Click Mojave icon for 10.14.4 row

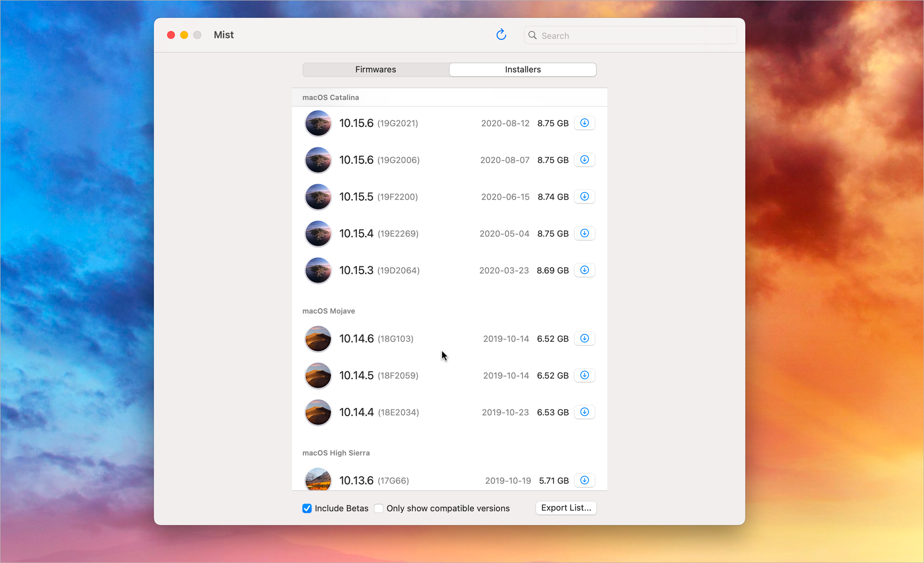[x=318, y=412]
